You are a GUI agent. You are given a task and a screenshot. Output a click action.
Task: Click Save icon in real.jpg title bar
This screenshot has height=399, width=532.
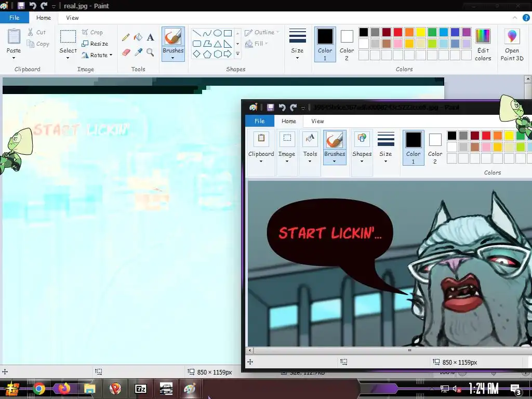coord(21,6)
